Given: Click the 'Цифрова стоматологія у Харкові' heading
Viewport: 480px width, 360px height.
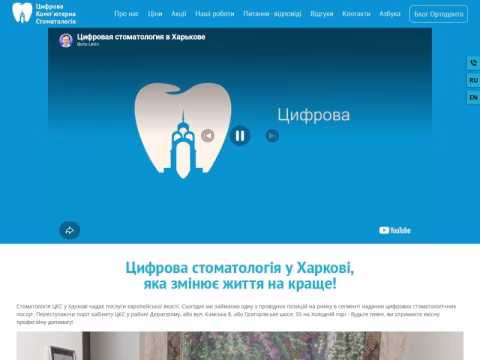Looking at the screenshot, I should (x=240, y=275).
